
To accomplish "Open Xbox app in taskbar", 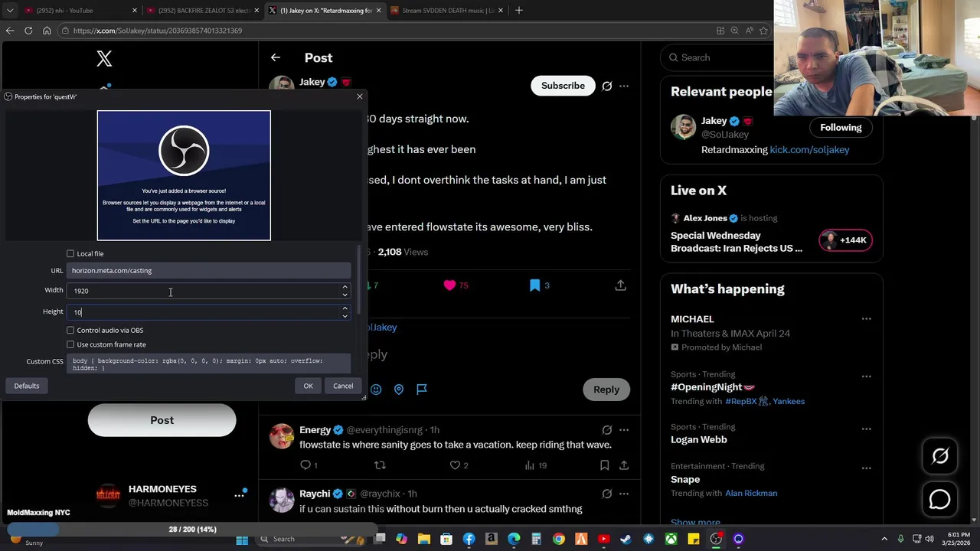I will (x=671, y=540).
